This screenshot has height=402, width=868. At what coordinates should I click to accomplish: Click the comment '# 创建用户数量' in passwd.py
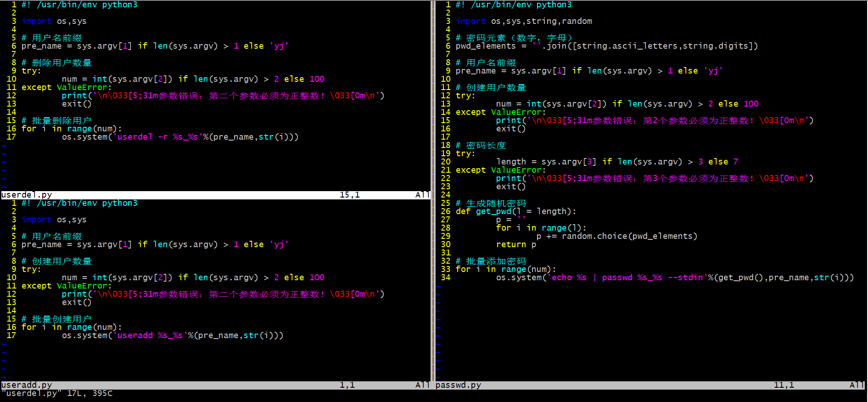491,87
